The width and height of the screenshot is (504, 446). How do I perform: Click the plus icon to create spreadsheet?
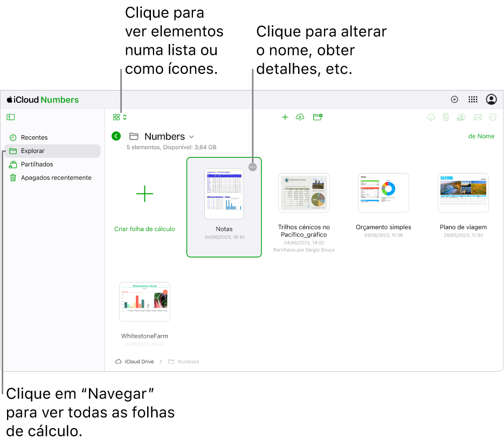coord(285,117)
